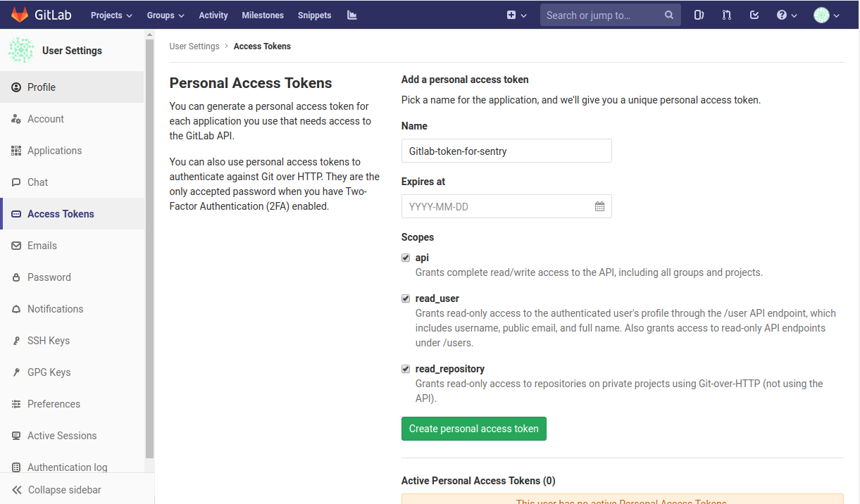The width and height of the screenshot is (860, 504).
Task: Open Snippets from top navigation
Action: (314, 15)
